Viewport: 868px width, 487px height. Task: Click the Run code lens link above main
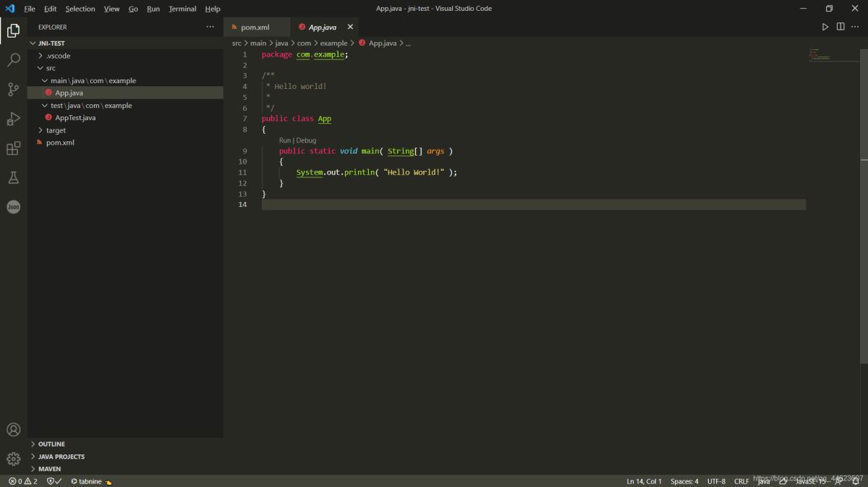pyautogui.click(x=285, y=140)
